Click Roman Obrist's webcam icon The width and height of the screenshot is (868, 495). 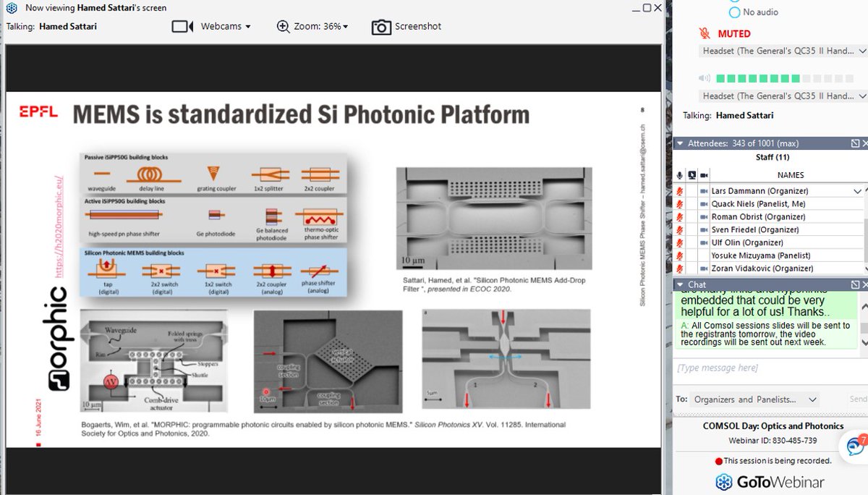tap(705, 217)
